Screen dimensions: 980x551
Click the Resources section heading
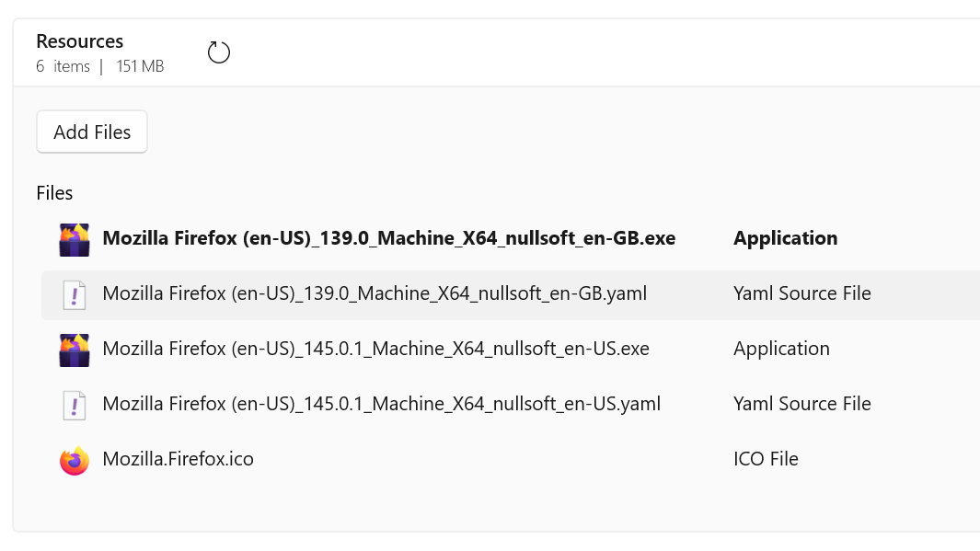pyautogui.click(x=79, y=41)
